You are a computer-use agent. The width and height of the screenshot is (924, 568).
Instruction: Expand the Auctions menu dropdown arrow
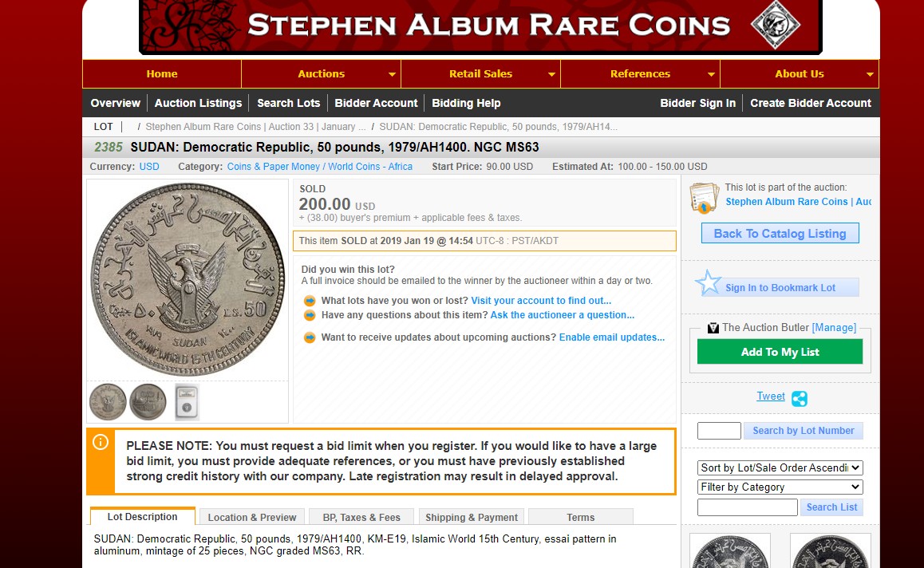pos(392,74)
